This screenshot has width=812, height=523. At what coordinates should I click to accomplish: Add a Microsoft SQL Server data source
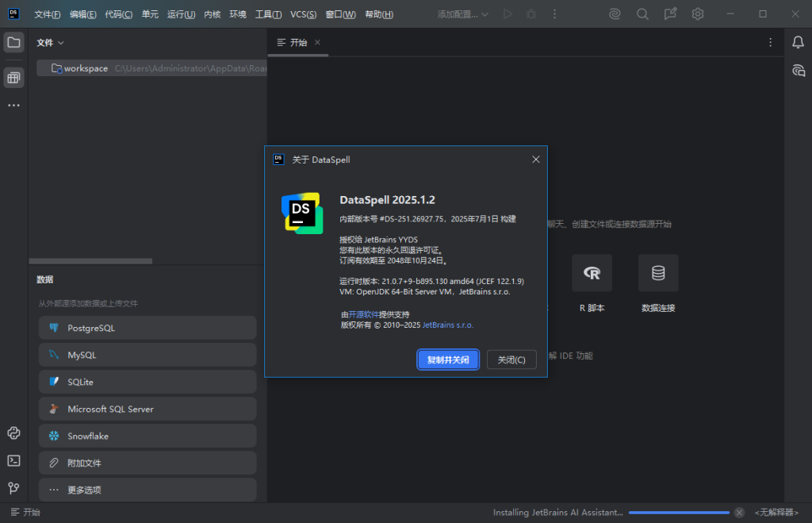147,409
